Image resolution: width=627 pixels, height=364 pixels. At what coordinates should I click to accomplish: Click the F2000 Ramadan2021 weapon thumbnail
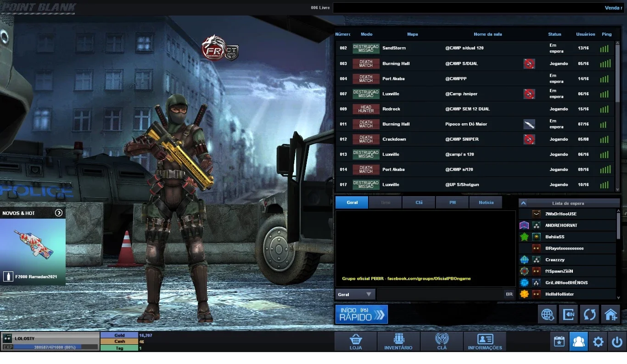[x=33, y=244]
